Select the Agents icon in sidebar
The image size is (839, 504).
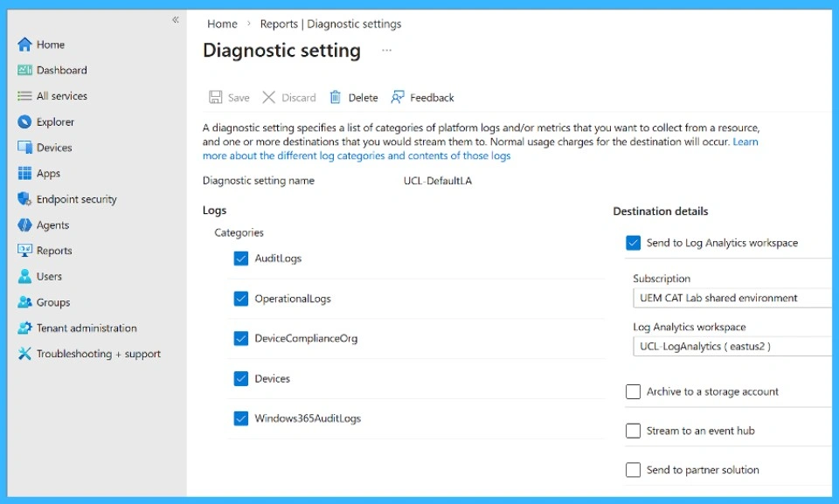pyautogui.click(x=24, y=224)
